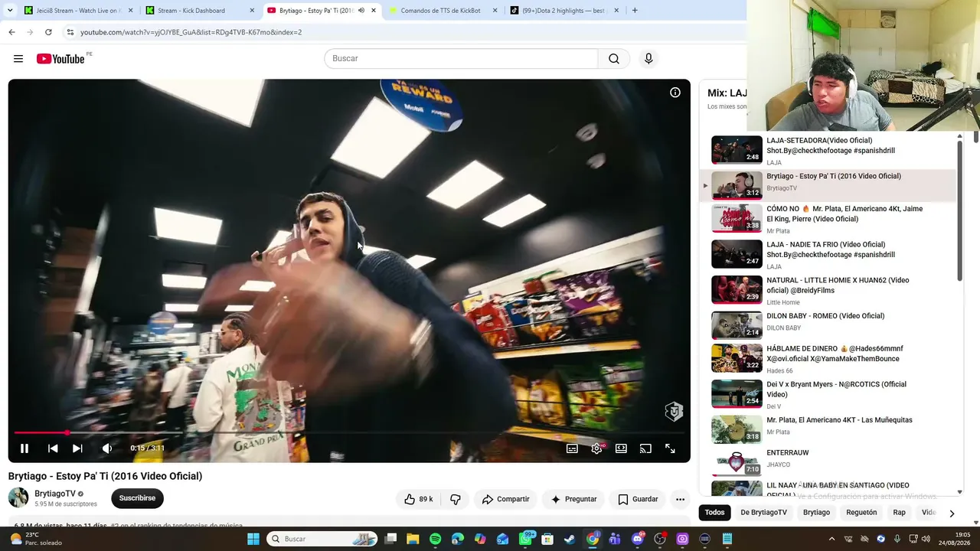Open BrytiagoTV channel name link

point(55,494)
